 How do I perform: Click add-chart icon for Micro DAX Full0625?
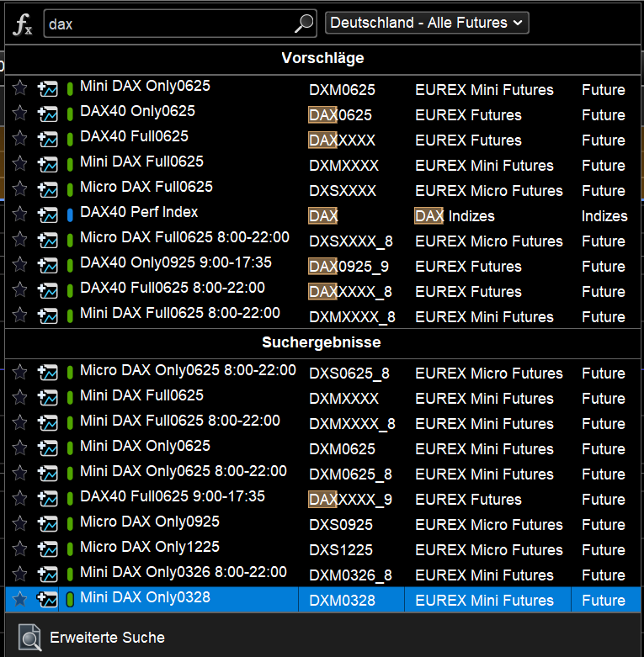coord(48,189)
